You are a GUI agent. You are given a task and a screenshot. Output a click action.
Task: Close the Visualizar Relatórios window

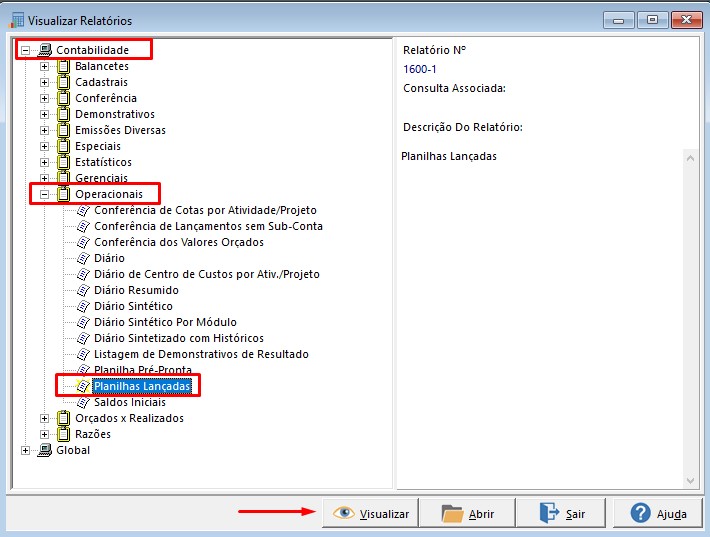tap(686, 19)
